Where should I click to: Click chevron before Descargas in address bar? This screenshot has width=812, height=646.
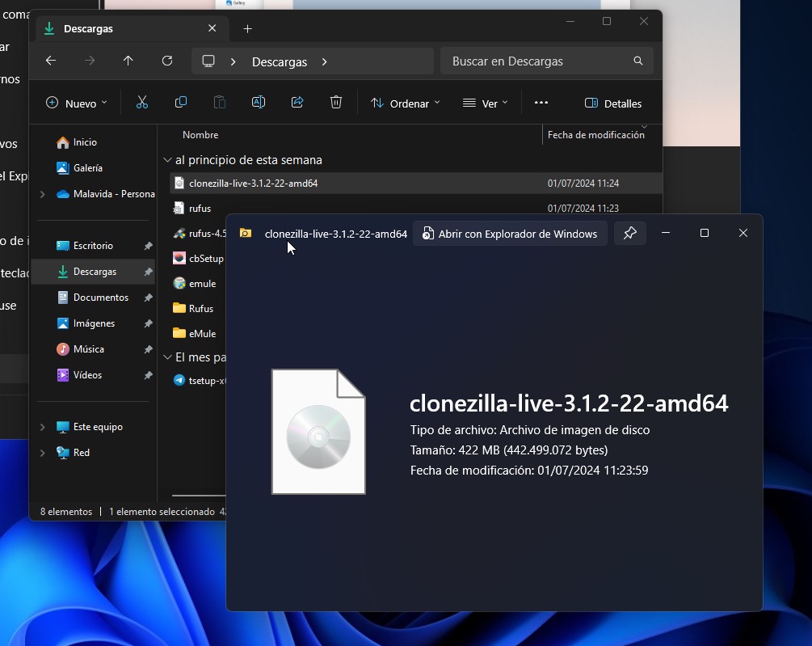[233, 61]
